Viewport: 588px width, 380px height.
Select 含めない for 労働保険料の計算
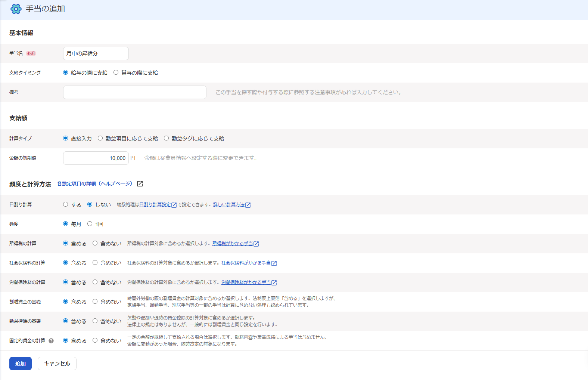click(x=95, y=282)
